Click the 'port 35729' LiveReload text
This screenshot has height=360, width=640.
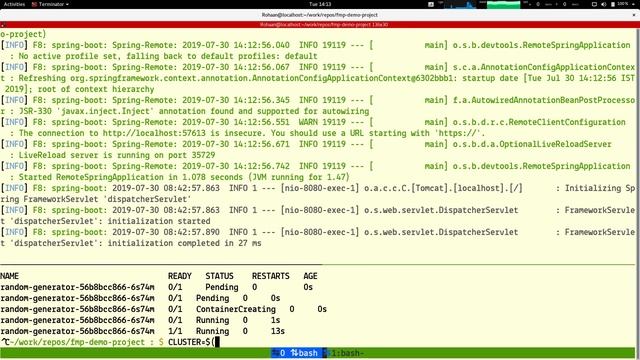[x=191, y=155]
